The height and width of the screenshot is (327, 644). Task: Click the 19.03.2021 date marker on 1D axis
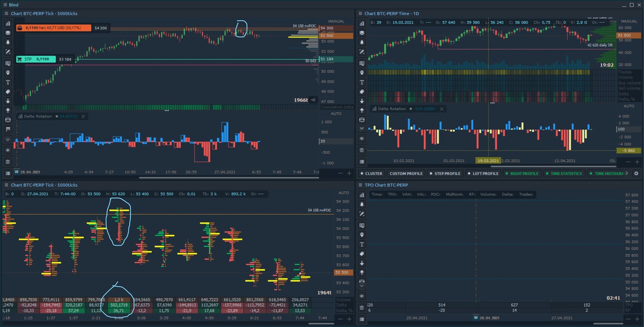pyautogui.click(x=488, y=161)
